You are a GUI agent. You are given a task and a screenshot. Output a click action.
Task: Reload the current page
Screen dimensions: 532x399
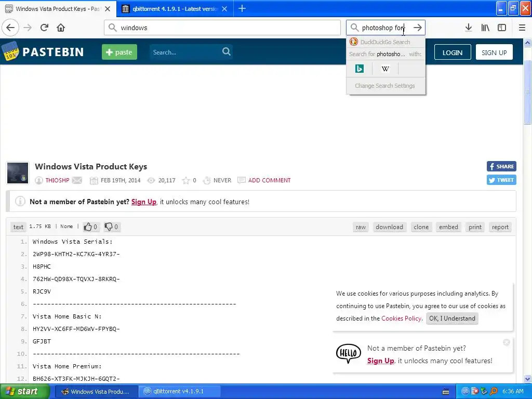[x=44, y=28]
